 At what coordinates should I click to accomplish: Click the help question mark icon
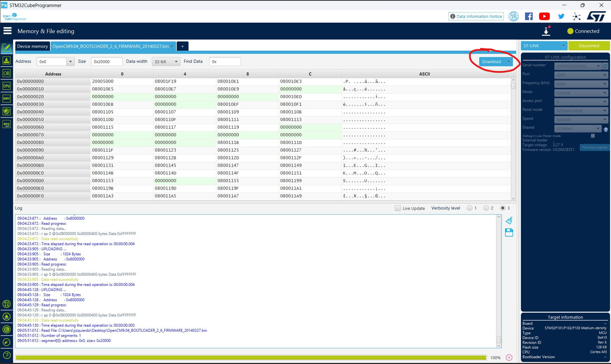[x=6, y=355]
